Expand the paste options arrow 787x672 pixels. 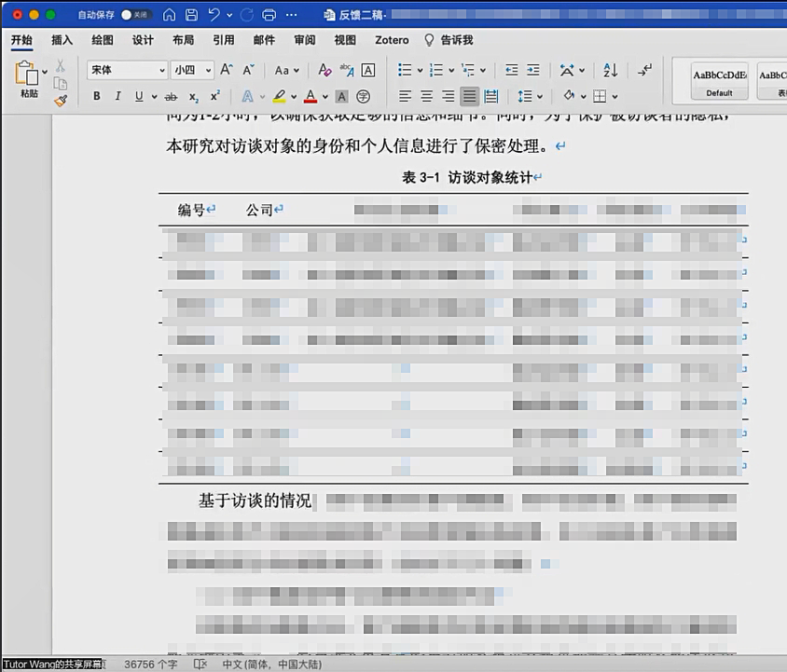coord(45,72)
